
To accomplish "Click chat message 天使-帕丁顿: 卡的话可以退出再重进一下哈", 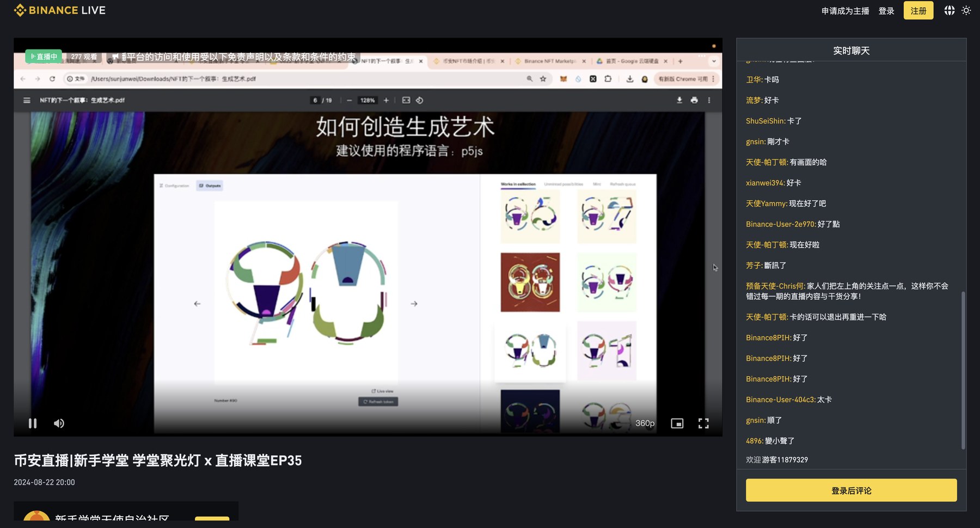I will tap(816, 317).
